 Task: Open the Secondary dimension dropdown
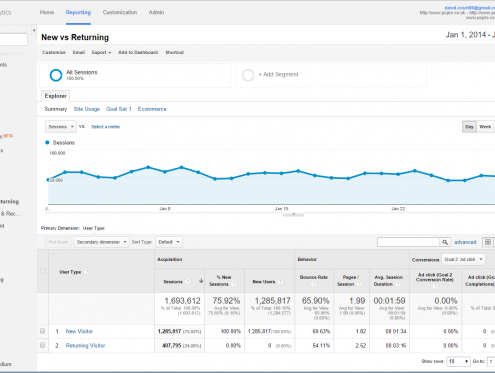(x=101, y=242)
